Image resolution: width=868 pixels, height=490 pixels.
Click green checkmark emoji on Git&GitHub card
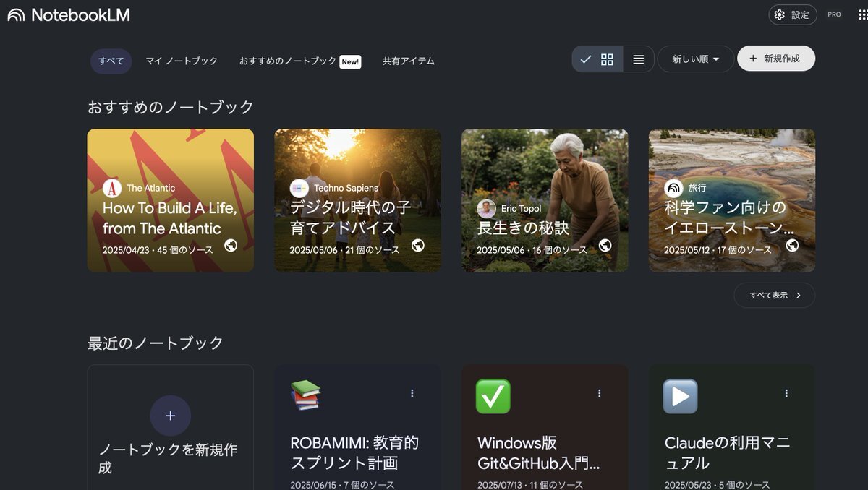(493, 396)
